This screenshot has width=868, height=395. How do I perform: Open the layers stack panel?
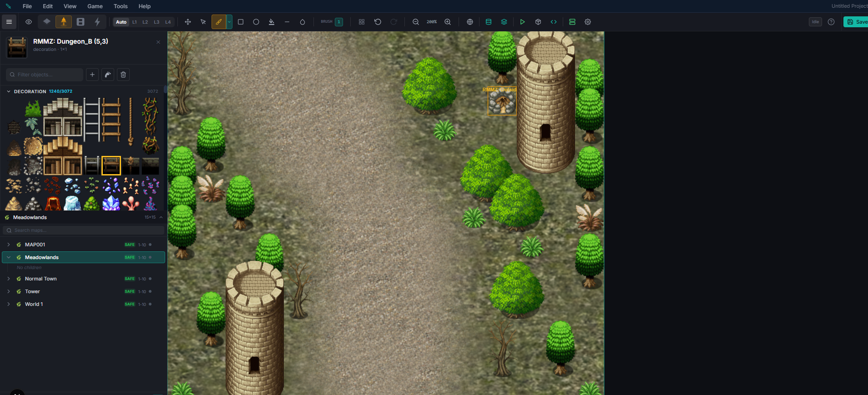pos(504,22)
